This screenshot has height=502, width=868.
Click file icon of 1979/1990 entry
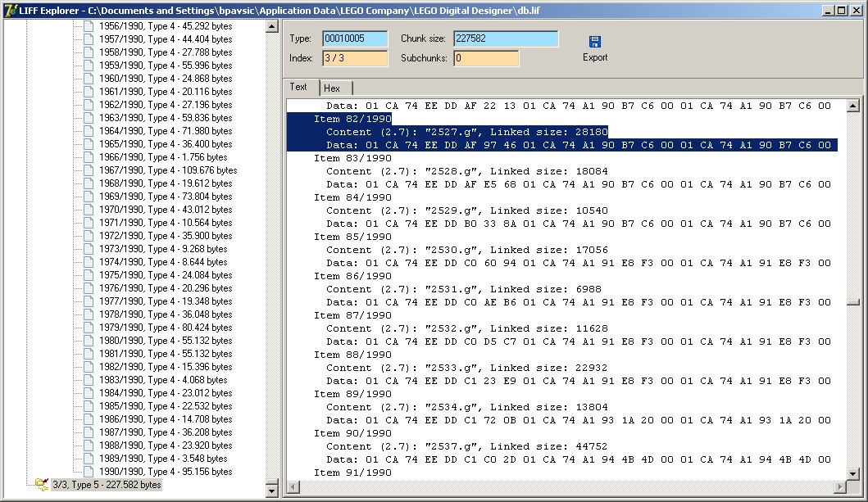89,328
